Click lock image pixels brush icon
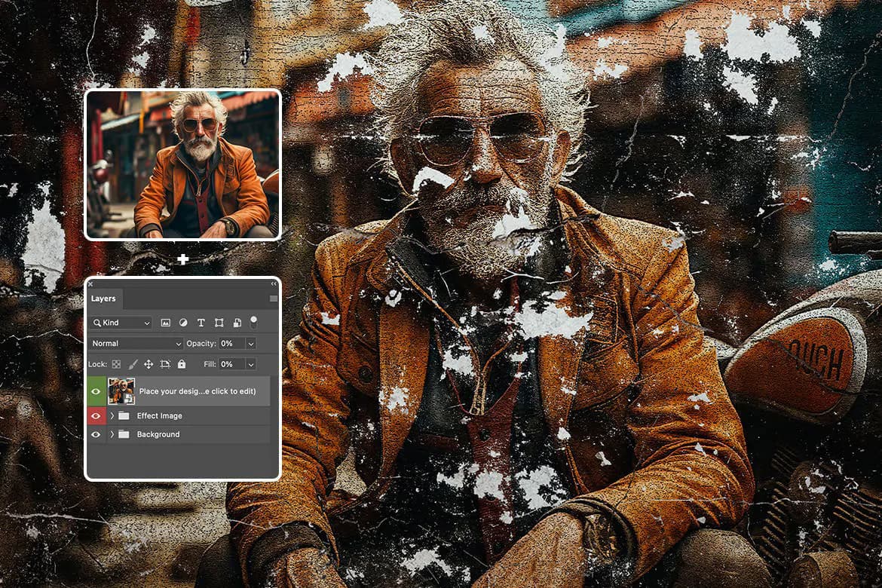Image resolution: width=882 pixels, height=588 pixels. coord(133,365)
